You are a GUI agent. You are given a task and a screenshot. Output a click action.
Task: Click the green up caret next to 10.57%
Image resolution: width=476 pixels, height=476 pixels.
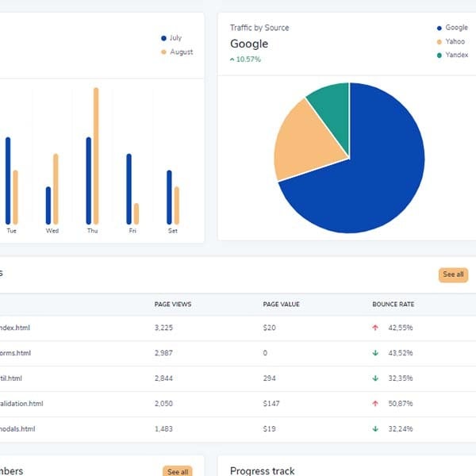pyautogui.click(x=232, y=59)
